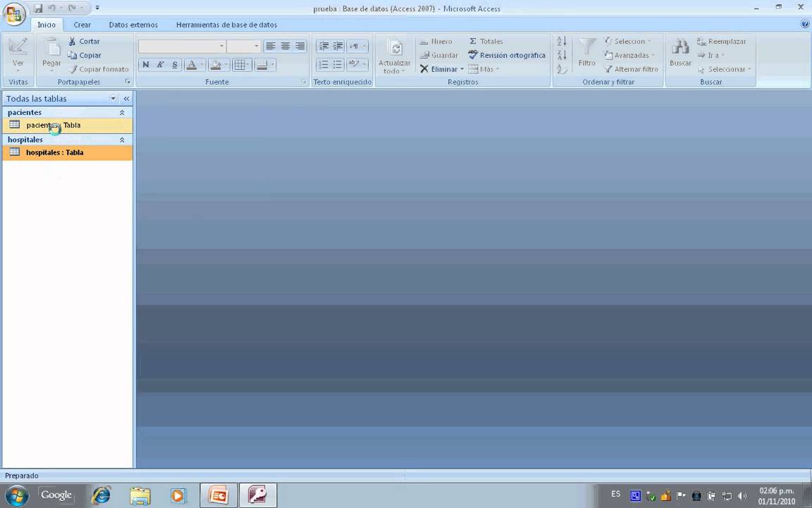This screenshot has width=812, height=508.
Task: Click Totales sigma button
Action: pyautogui.click(x=486, y=41)
